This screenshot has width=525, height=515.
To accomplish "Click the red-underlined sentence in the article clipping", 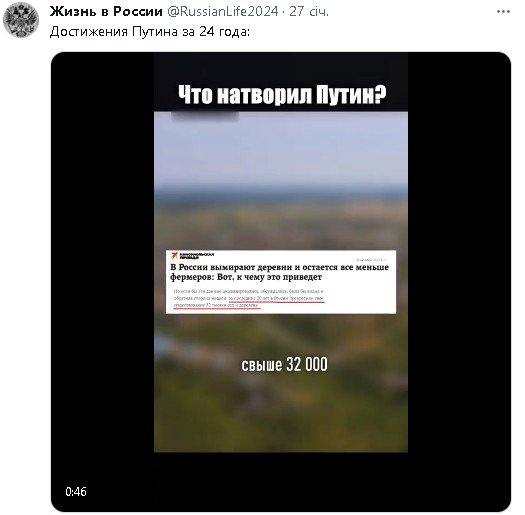I will pyautogui.click(x=249, y=302).
